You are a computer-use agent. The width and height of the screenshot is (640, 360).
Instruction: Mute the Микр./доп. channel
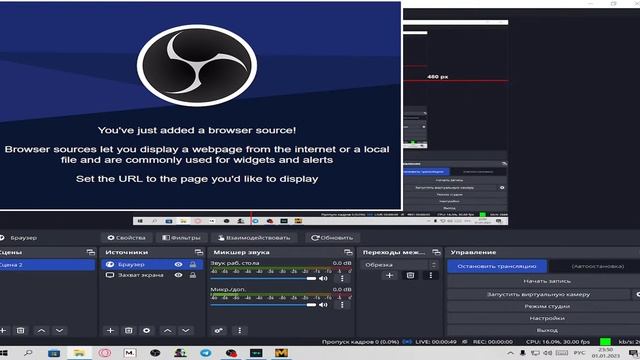pyautogui.click(x=323, y=304)
